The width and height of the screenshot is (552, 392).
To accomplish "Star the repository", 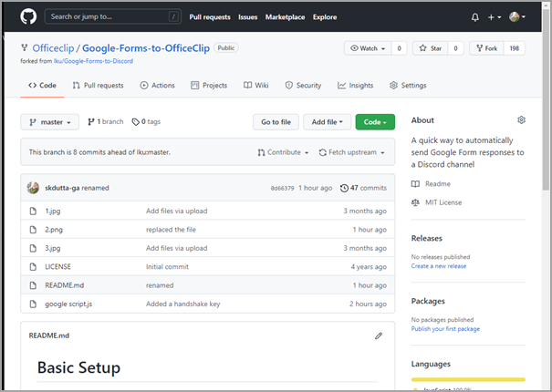I will (x=431, y=48).
